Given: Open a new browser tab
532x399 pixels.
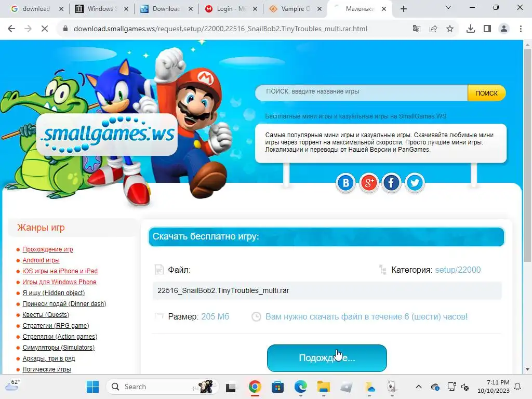Looking at the screenshot, I should 403,9.
